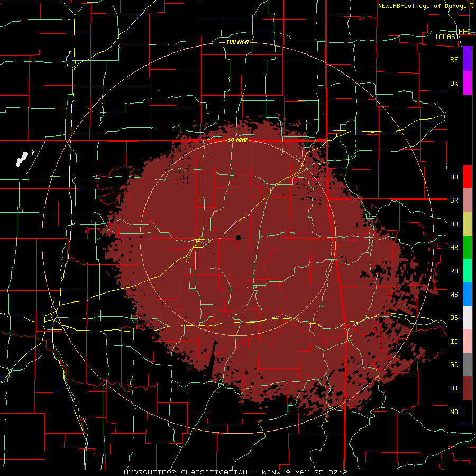Click the BD yellow legend swatch

[x=467, y=224]
